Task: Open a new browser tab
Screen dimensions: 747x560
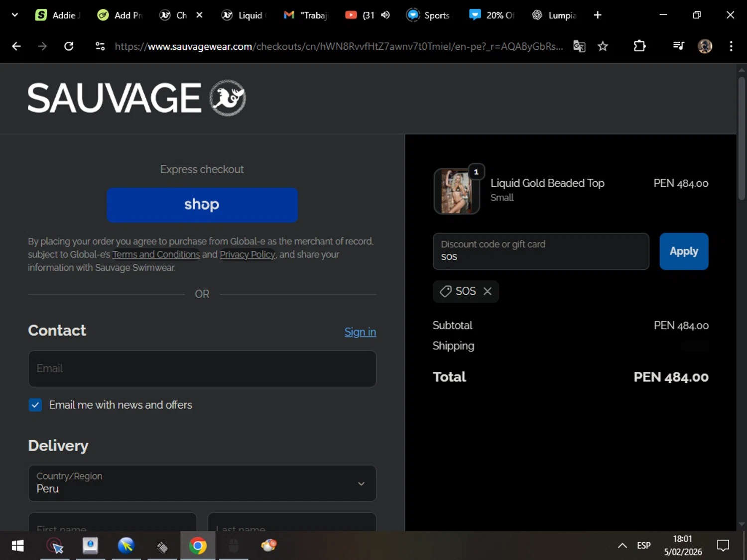Action: click(598, 15)
